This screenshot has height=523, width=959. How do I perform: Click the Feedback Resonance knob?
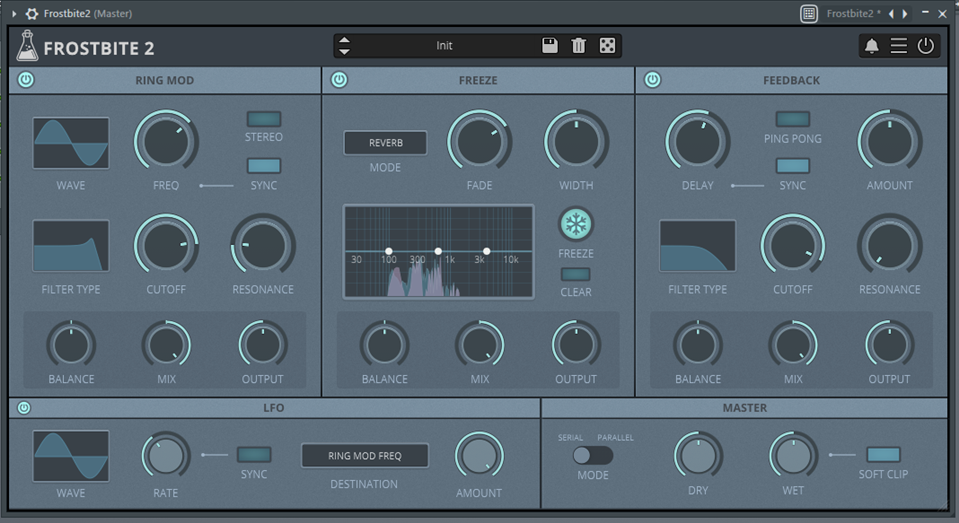(889, 245)
